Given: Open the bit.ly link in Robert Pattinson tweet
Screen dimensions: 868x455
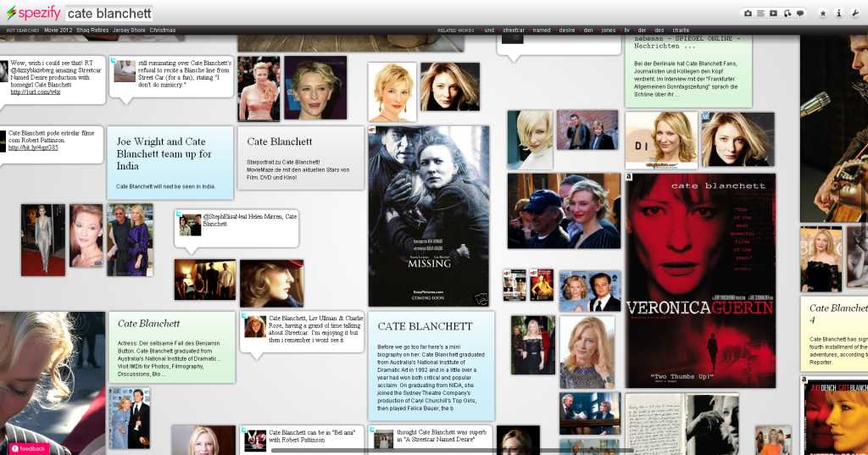Looking at the screenshot, I should (33, 147).
